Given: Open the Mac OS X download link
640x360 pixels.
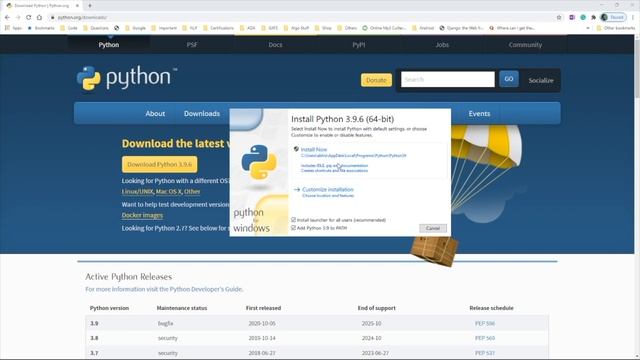Looking at the screenshot, I should [168, 191].
